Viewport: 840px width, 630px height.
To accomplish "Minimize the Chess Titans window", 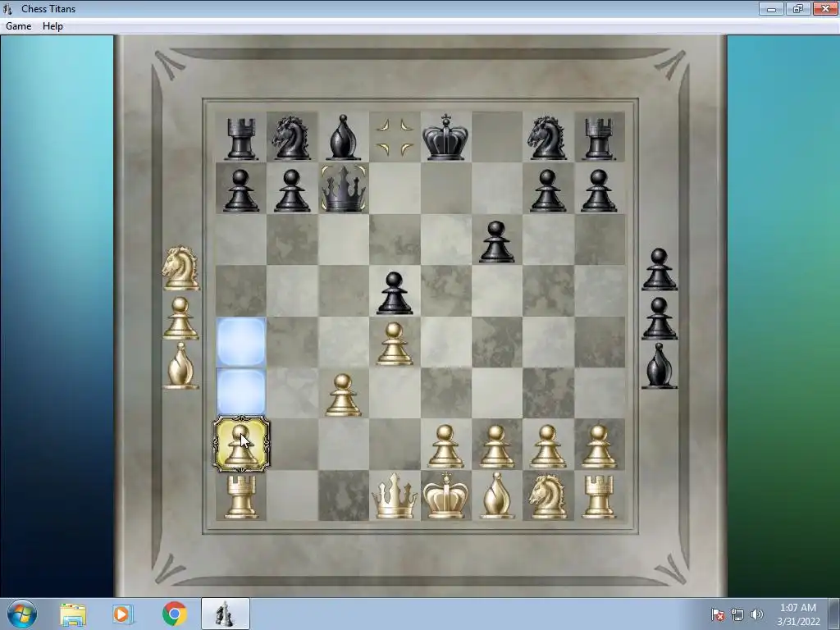I will tap(771, 8).
